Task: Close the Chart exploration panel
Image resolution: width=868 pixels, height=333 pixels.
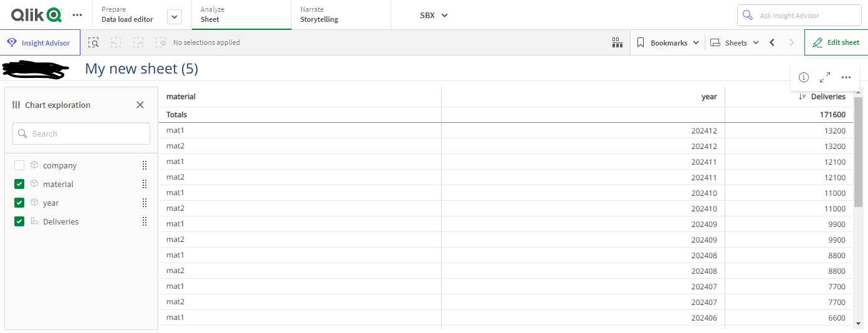Action: (140, 105)
